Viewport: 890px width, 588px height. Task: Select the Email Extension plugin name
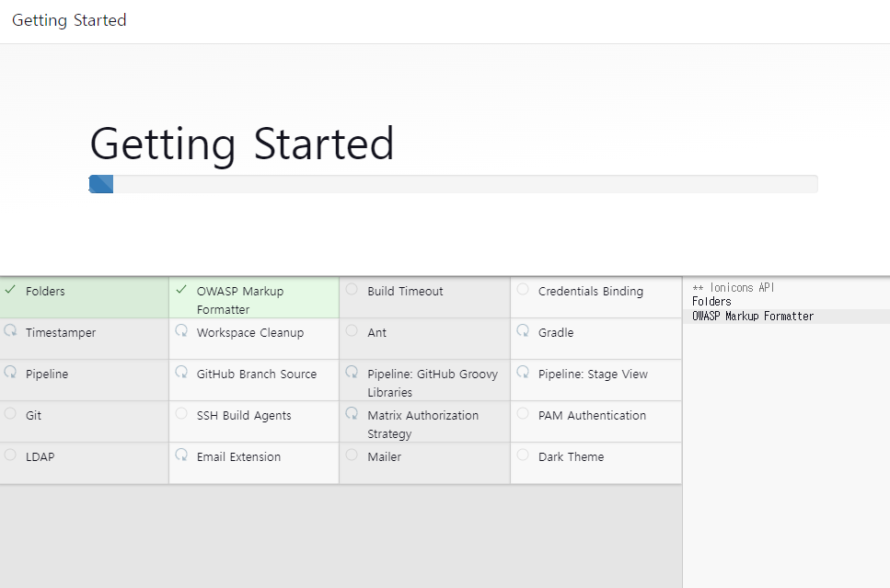point(238,457)
